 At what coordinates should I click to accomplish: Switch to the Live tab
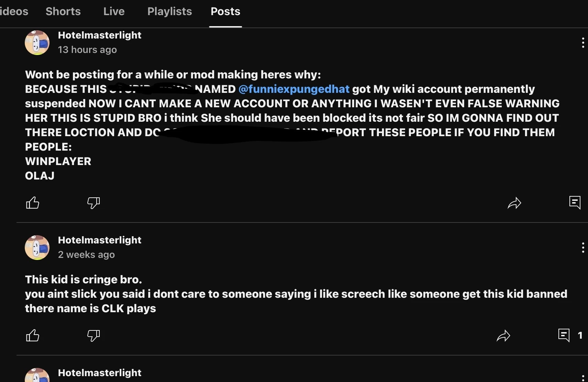pyautogui.click(x=114, y=11)
